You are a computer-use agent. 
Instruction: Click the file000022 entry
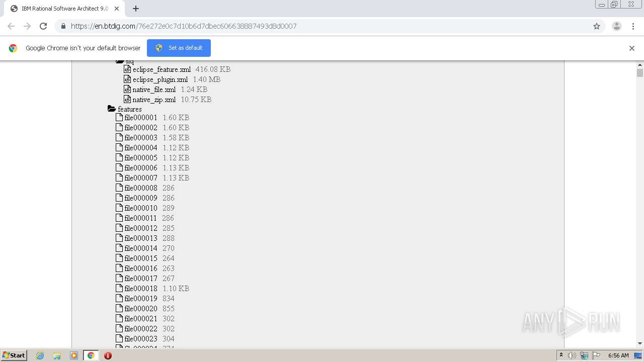[x=141, y=329]
